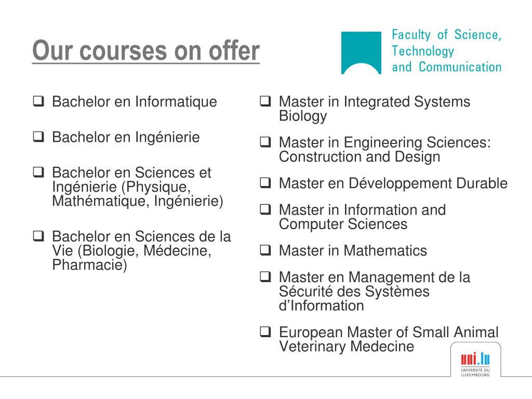Select the Master in Mathematics text
The height and width of the screenshot is (399, 532).
[353, 251]
